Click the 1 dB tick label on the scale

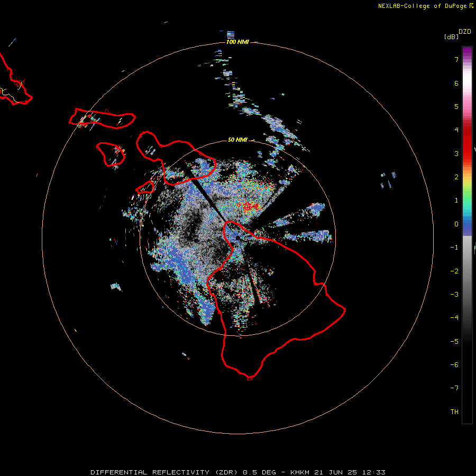point(456,200)
